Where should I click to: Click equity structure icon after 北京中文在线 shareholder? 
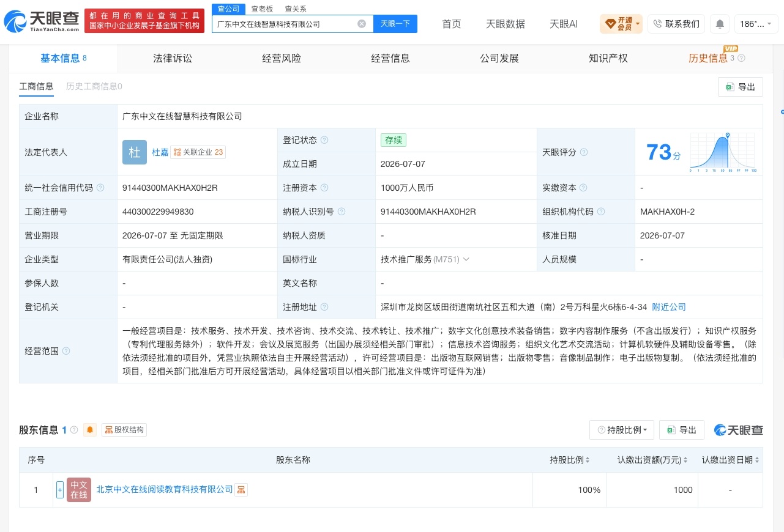pos(241,490)
